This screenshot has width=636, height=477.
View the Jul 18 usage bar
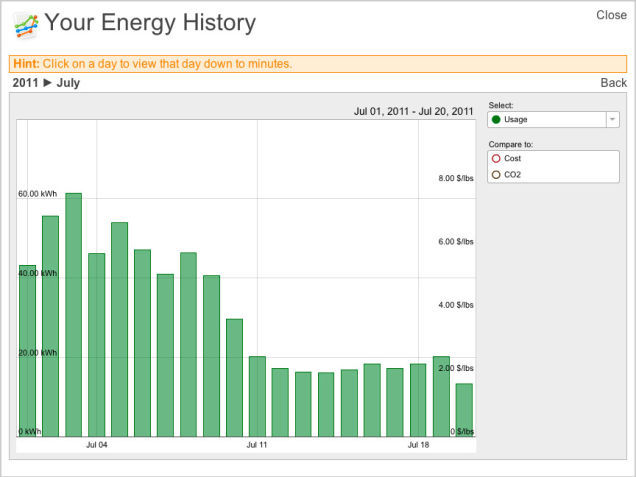coord(418,400)
